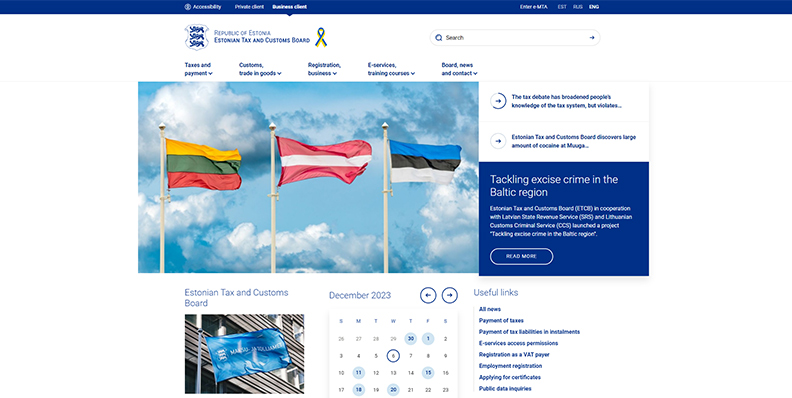Submit search with the arrow icon
The image size is (792, 398).
pyautogui.click(x=592, y=38)
